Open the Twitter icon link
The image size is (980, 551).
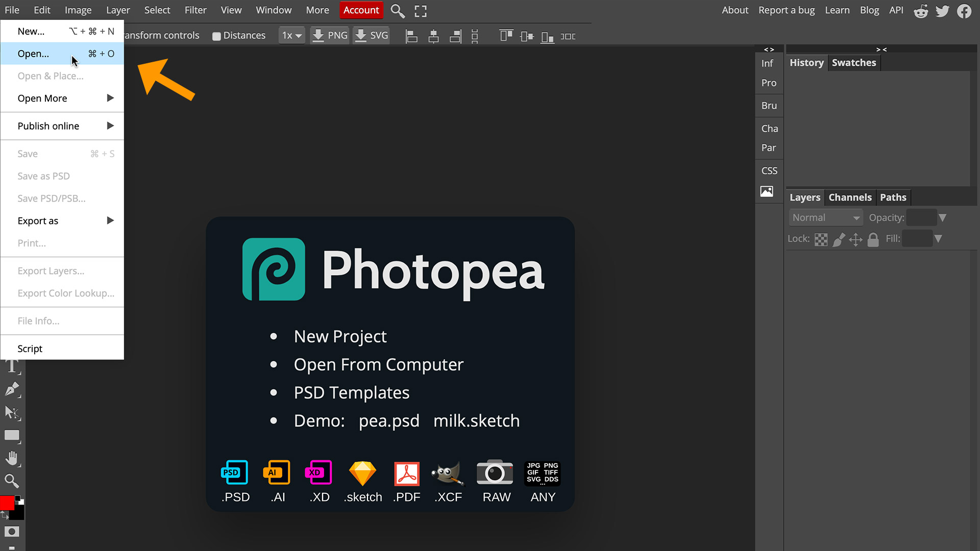942,11
